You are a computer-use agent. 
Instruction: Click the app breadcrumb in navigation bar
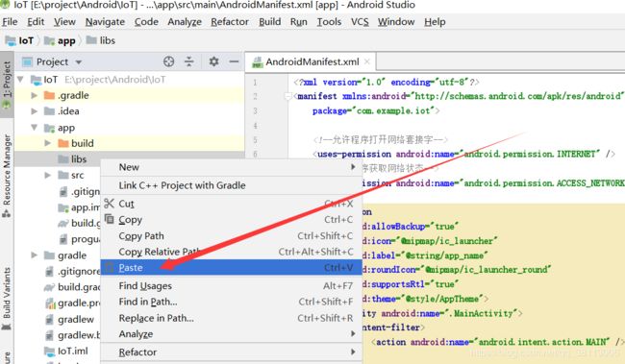[66, 40]
